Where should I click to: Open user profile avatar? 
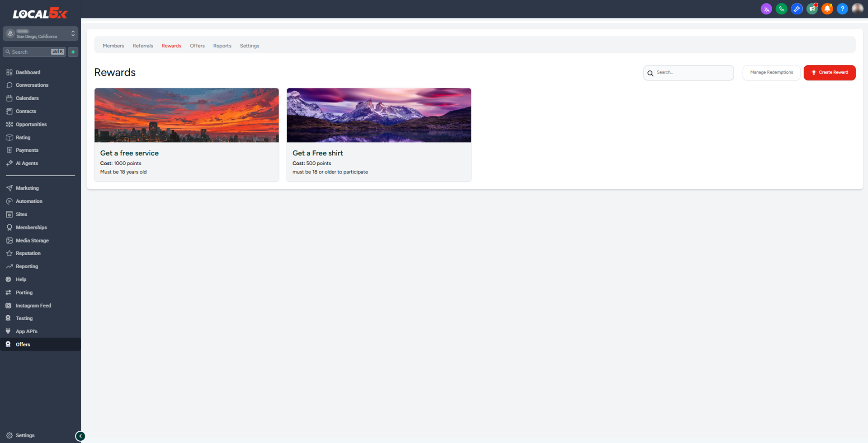(857, 9)
